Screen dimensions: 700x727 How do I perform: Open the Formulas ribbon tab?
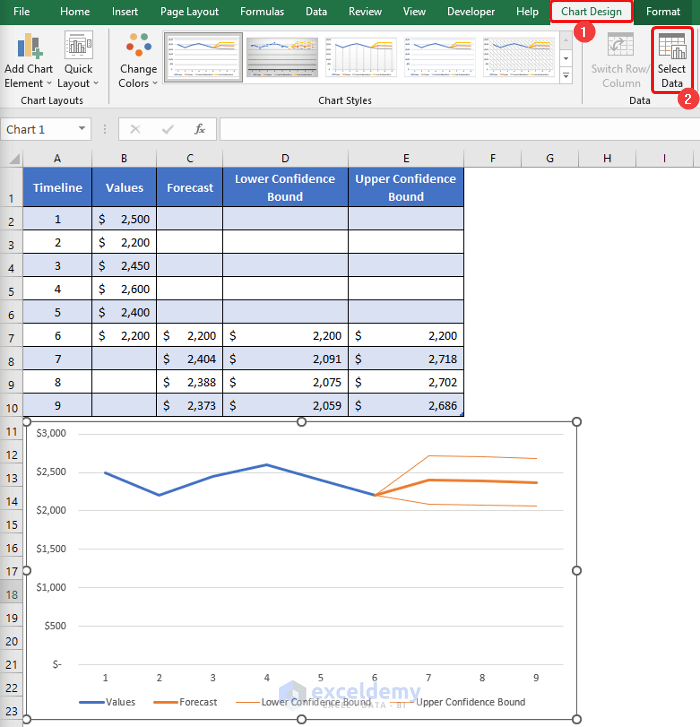pyautogui.click(x=262, y=12)
